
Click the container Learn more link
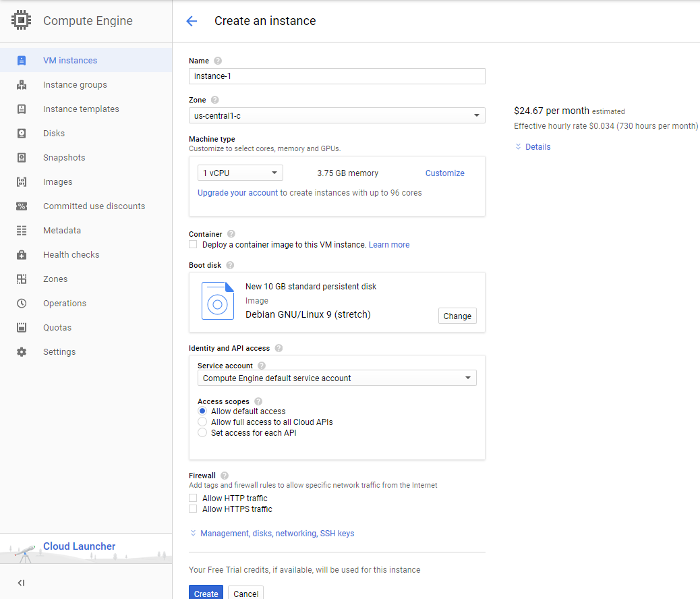point(389,244)
